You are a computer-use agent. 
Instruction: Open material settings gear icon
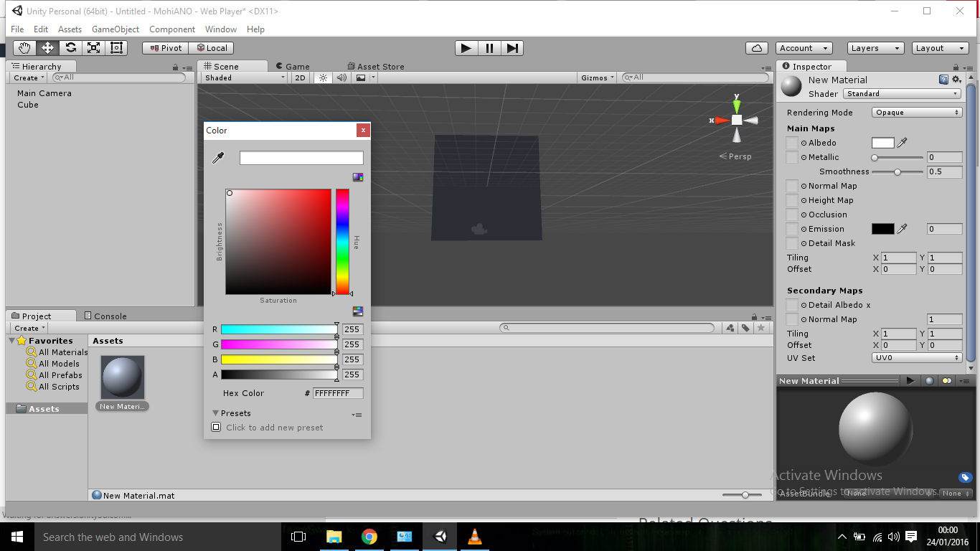956,80
